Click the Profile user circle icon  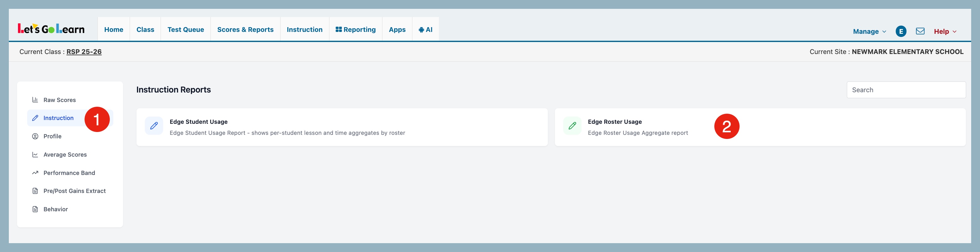[x=35, y=136]
